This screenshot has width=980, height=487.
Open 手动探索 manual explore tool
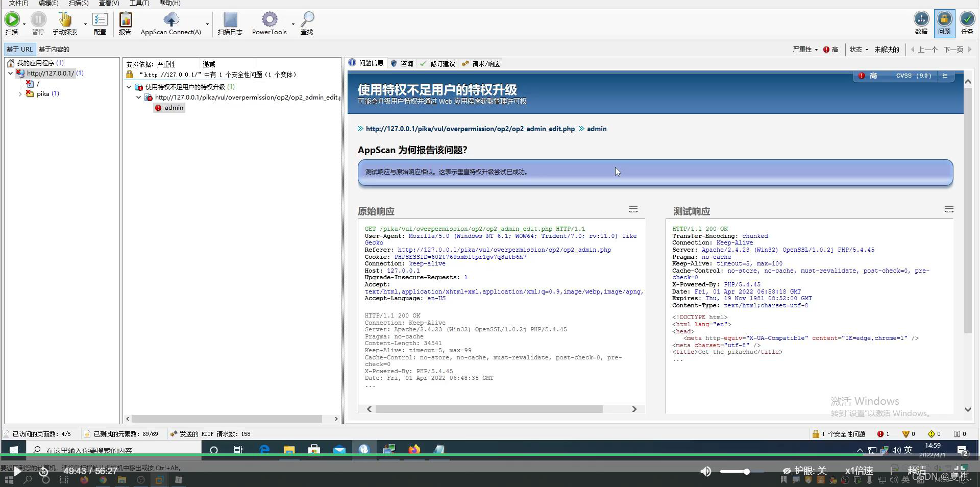point(65,20)
